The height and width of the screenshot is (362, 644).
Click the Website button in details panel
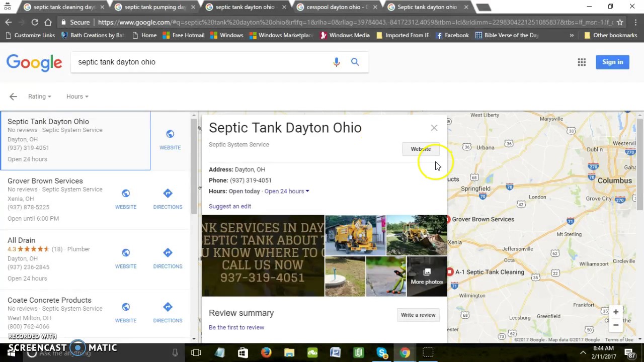coord(421,149)
